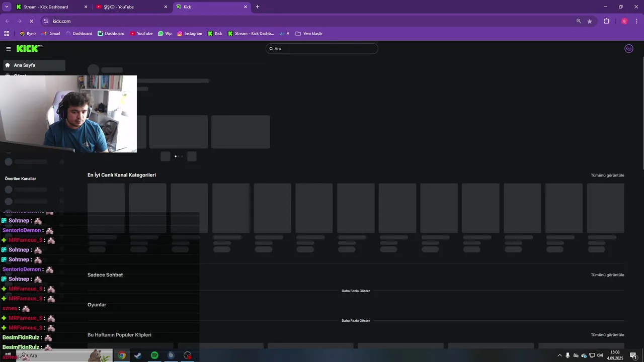View all En İyi Canlı Kanal Kategorileri
644x362 pixels.
click(x=607, y=175)
